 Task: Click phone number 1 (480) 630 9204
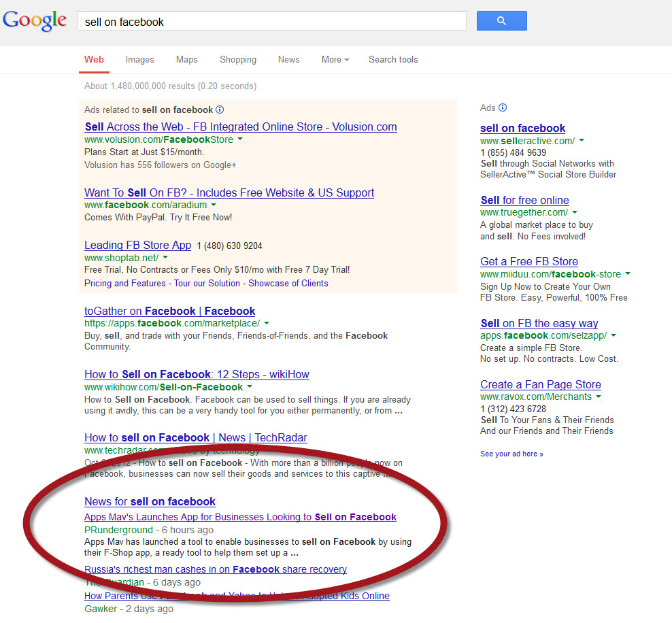point(229,246)
